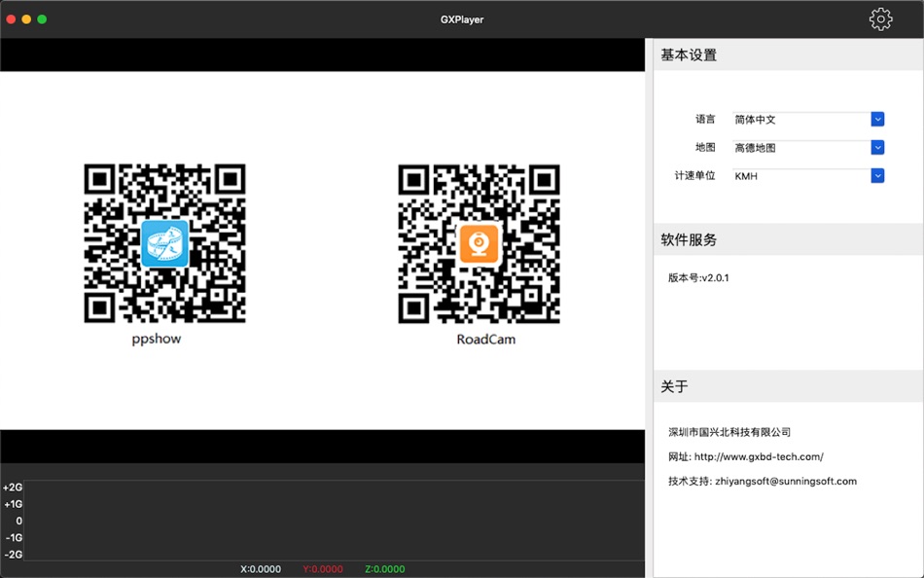The image size is (924, 578).
Task: Click the X:0.0000 reading
Action: pyautogui.click(x=261, y=569)
